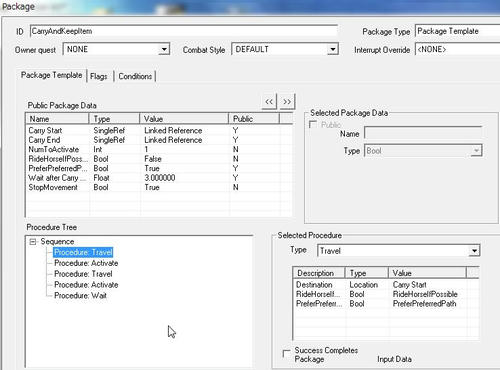Viewport: 500px width, 370px height.
Task: Sort package data by Type column header
Action: [114, 119]
